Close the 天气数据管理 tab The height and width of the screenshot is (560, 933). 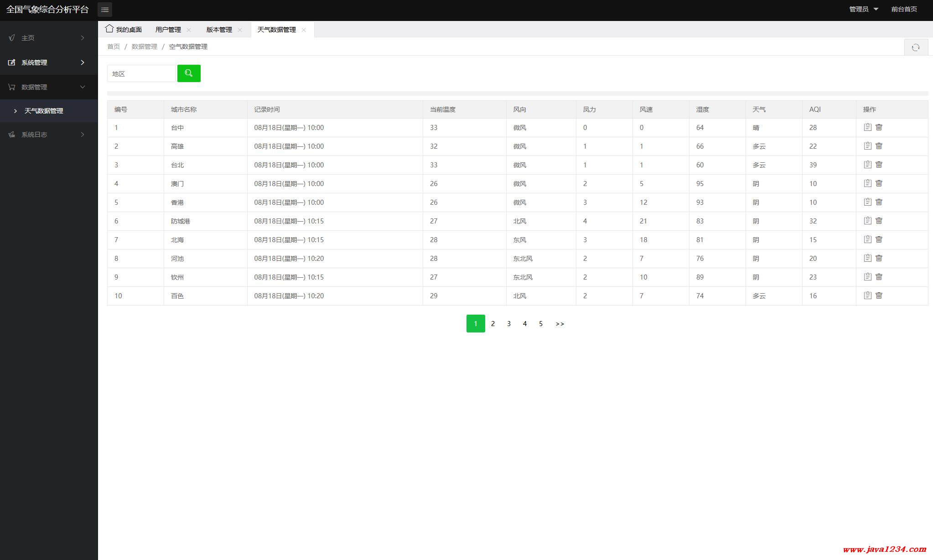pyautogui.click(x=304, y=30)
